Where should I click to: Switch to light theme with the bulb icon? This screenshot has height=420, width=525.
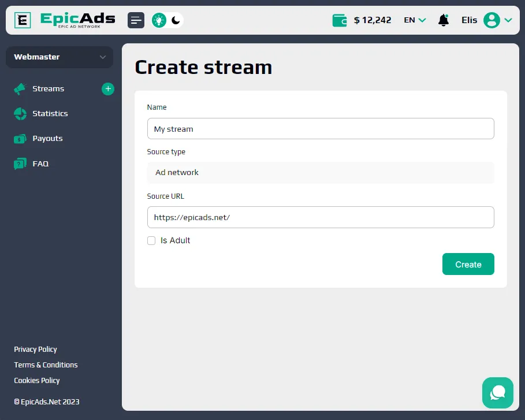pos(159,20)
